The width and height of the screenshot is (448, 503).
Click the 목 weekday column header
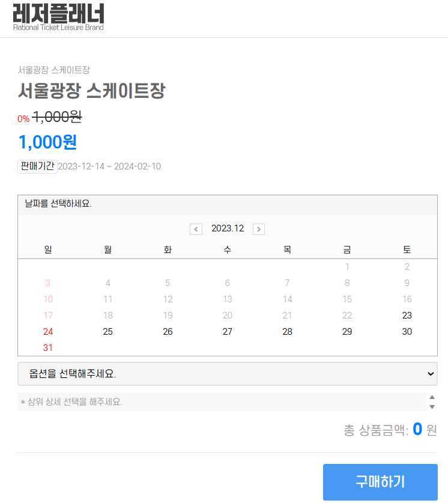[287, 249]
